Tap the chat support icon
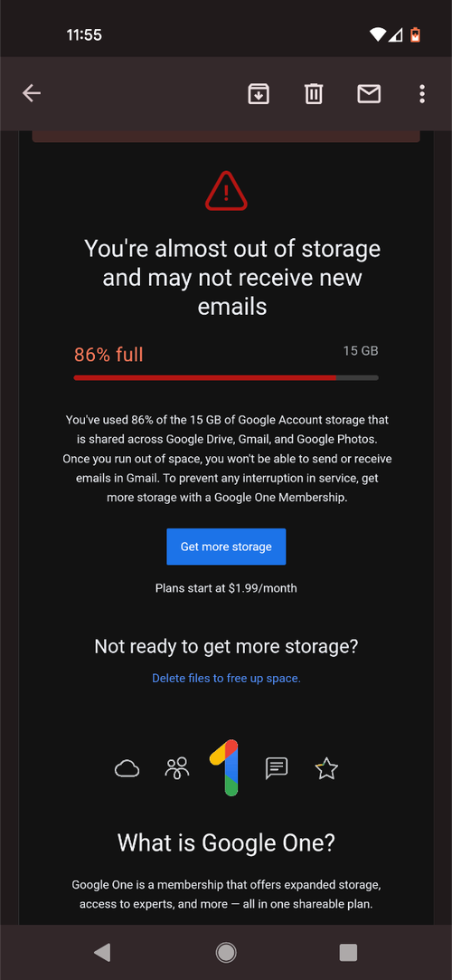 [277, 768]
